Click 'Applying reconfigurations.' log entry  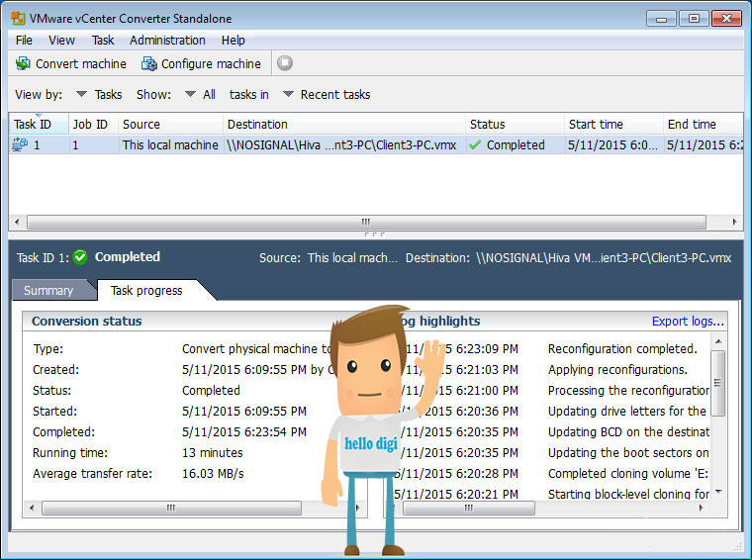[617, 370]
